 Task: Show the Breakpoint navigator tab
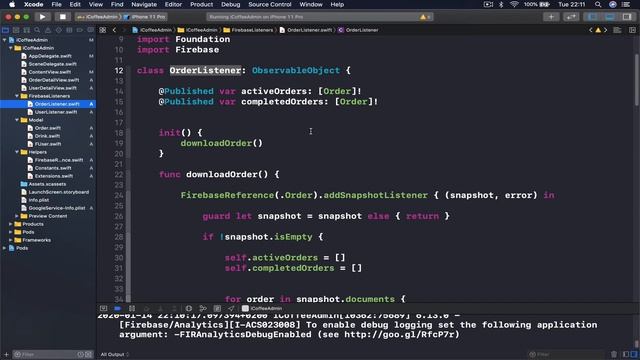80,30
